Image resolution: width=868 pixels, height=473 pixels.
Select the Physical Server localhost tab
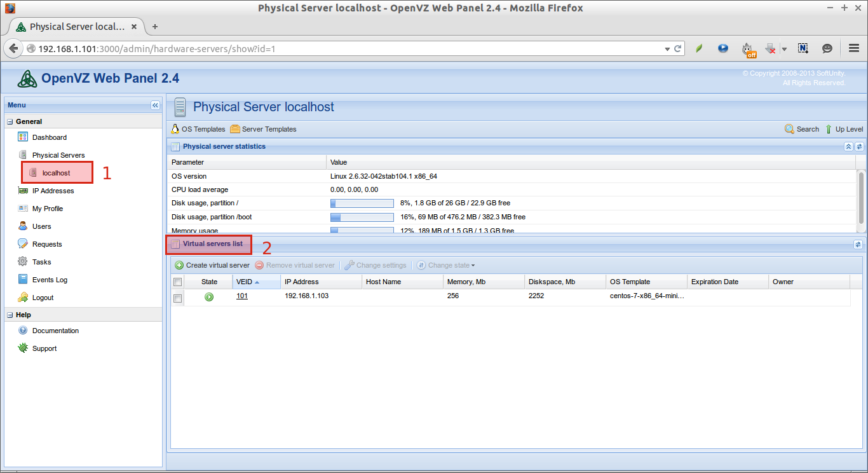[76, 27]
